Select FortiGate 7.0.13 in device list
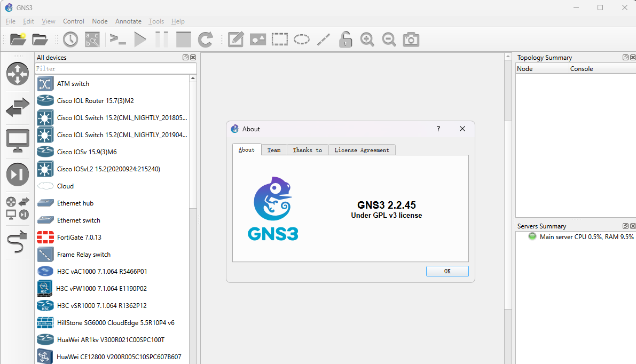Screen dimensions: 636x364 [79, 238]
